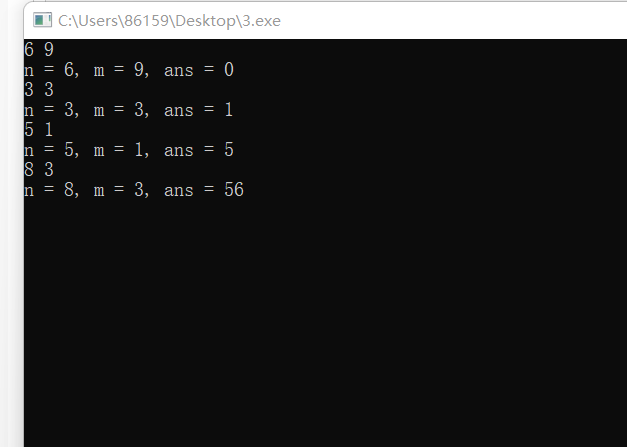The image size is (627, 447).
Task: Click the input line reading 6 9
Action: pyautogui.click(x=39, y=50)
